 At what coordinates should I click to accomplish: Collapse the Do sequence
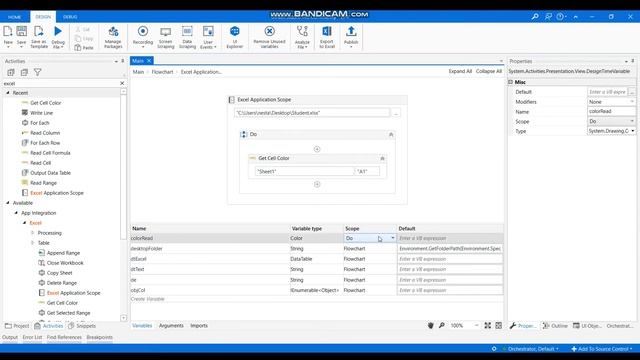pos(391,134)
